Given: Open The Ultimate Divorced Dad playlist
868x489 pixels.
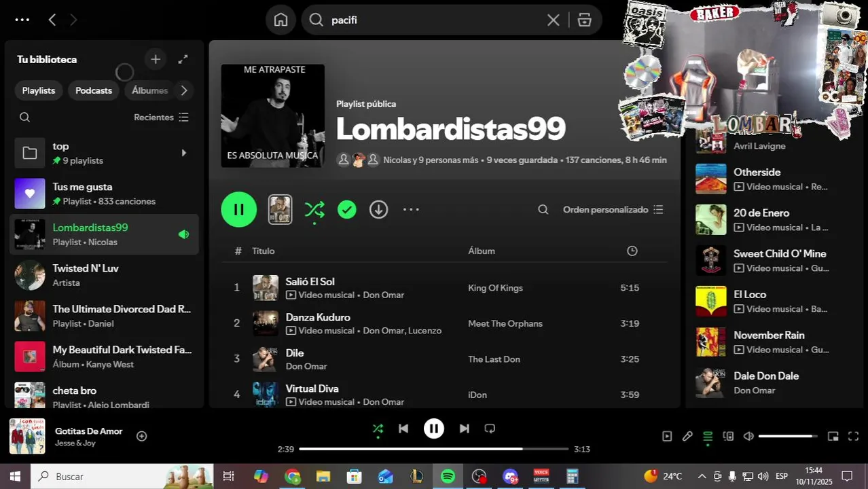Looking at the screenshot, I should 104,316.
